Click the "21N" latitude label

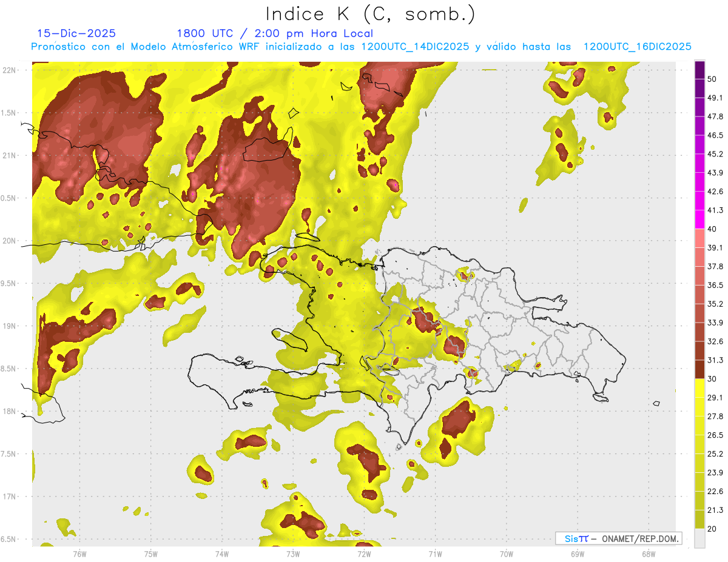pyautogui.click(x=9, y=155)
